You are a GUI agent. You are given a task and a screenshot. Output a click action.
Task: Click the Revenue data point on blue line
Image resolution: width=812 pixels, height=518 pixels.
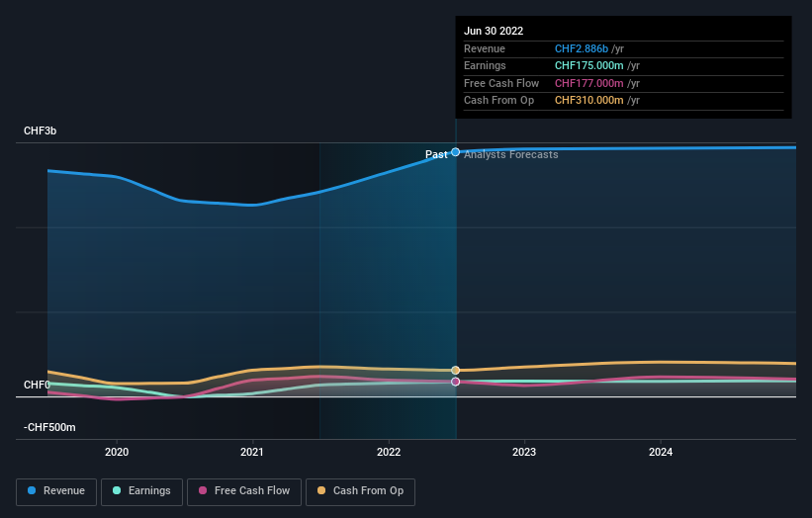455,152
